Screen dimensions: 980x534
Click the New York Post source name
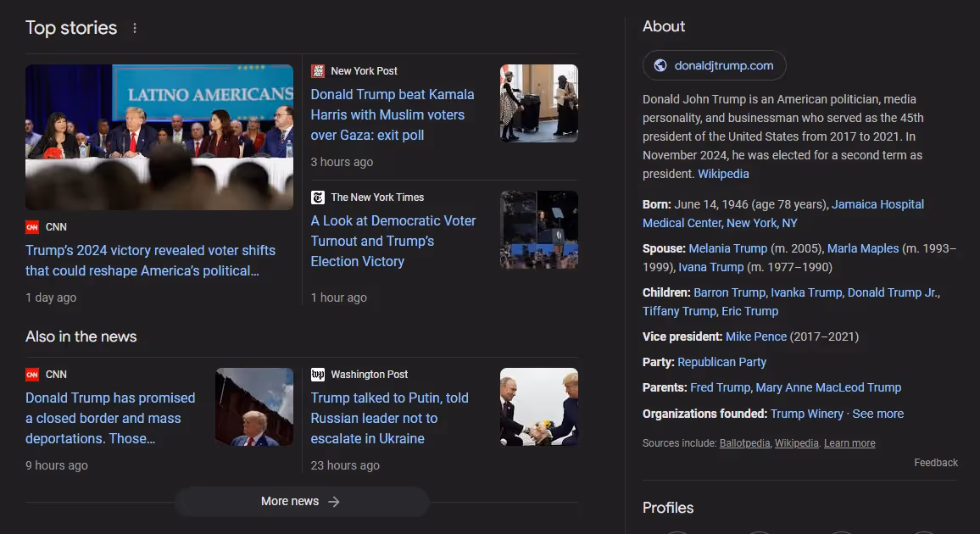click(364, 71)
